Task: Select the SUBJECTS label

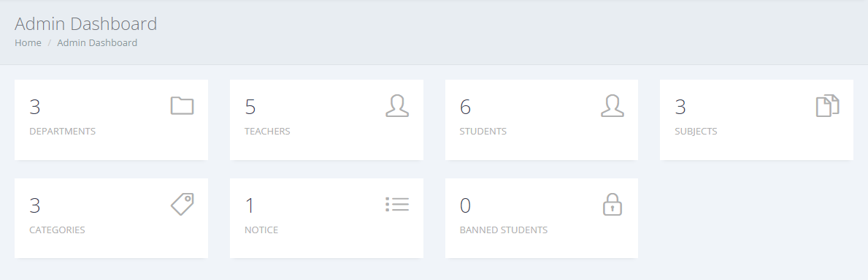Action: (696, 132)
